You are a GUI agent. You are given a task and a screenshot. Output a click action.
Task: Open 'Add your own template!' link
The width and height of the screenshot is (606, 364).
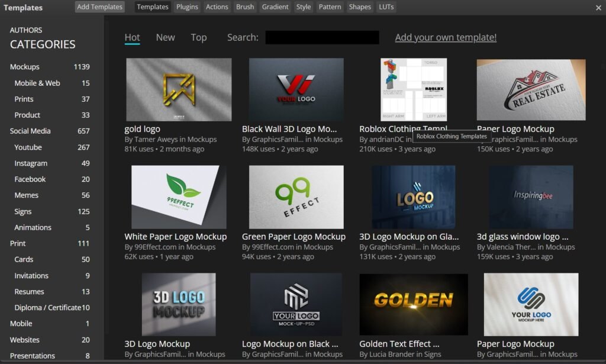(x=446, y=37)
